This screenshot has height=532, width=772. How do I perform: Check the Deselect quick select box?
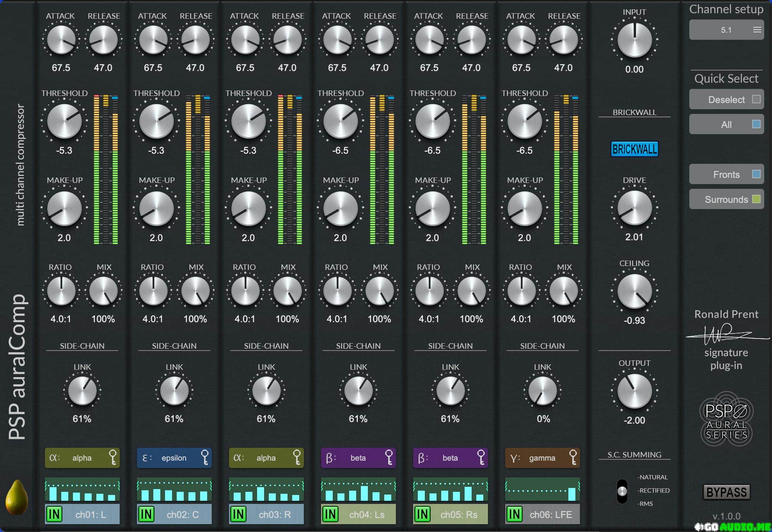[756, 99]
